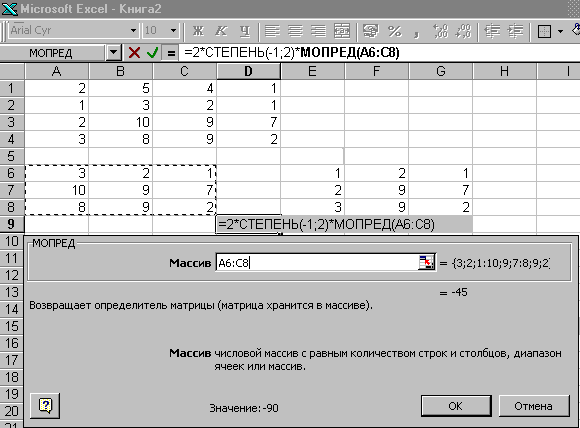This screenshot has width=580, height=428.
Task: Click cell E8 containing 3
Action: click(x=313, y=207)
